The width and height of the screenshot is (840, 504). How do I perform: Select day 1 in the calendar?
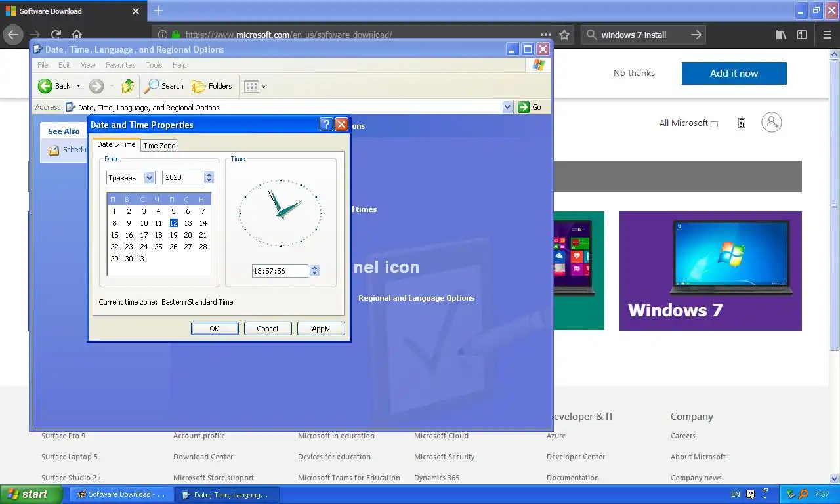point(114,211)
